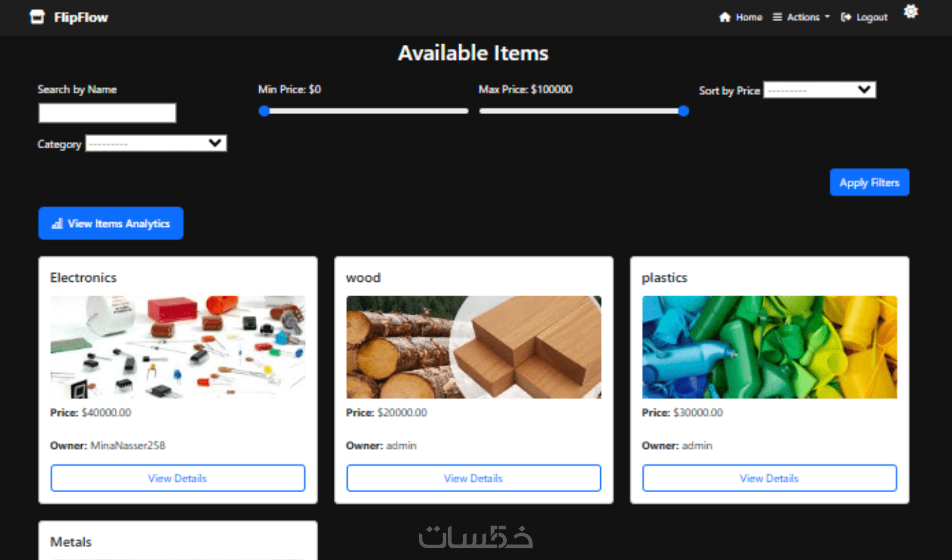Click the Actions hamburger list icon
The image size is (952, 560).
click(x=777, y=17)
